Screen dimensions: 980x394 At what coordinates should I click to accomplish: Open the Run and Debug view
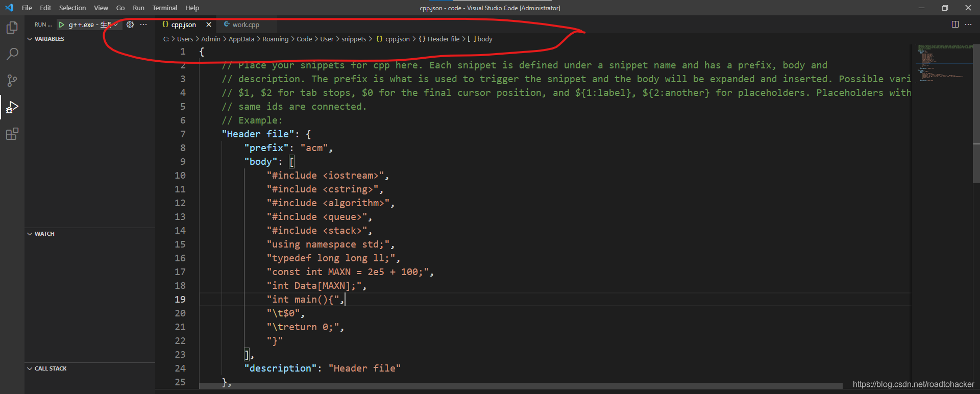tap(12, 107)
